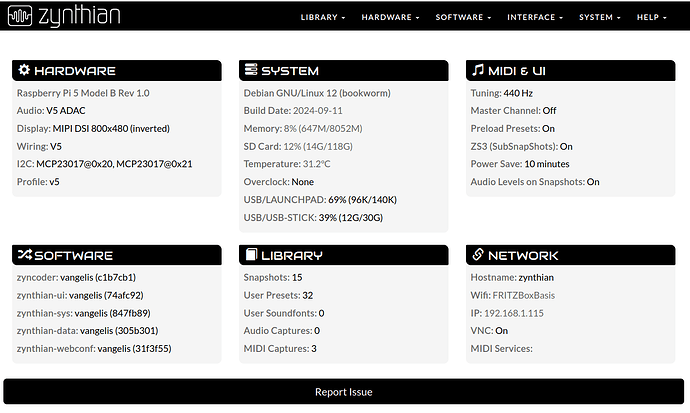Open Audio Levels on Snapshots value On
Screen dimensions: 690x413
(593, 182)
